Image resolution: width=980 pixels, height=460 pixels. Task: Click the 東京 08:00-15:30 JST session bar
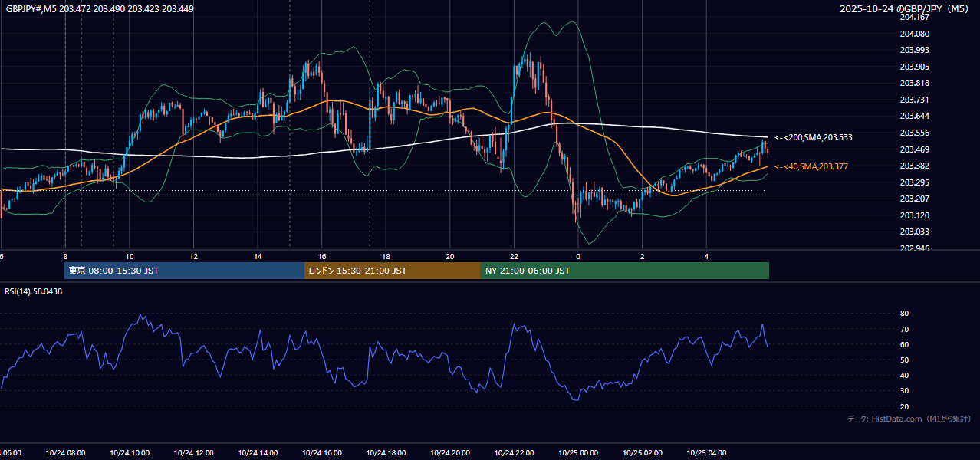[184, 271]
